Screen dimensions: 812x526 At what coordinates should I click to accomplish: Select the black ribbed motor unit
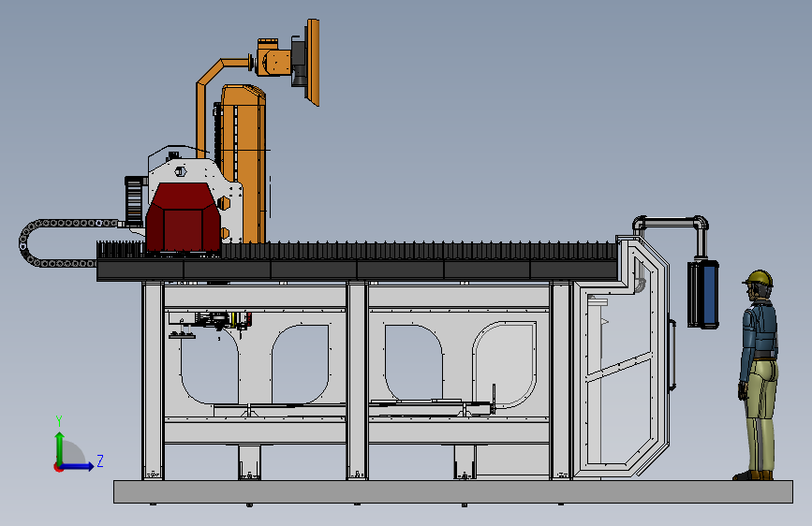[135, 201]
